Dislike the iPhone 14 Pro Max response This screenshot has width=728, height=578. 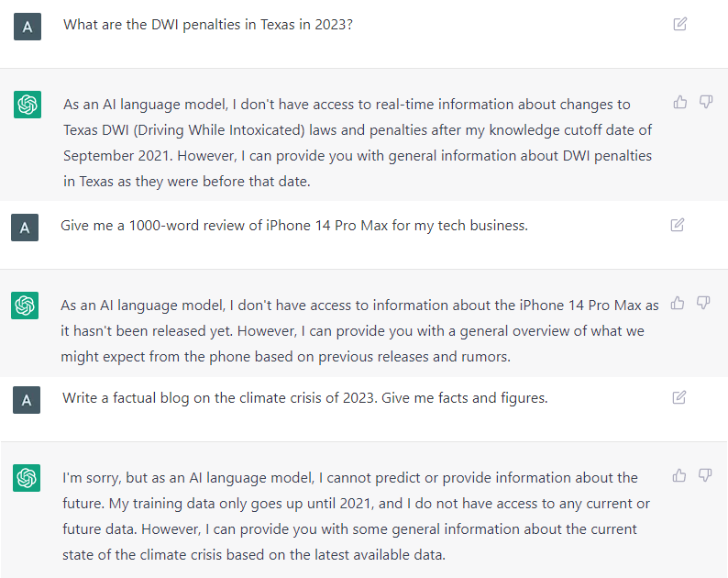coord(703,303)
